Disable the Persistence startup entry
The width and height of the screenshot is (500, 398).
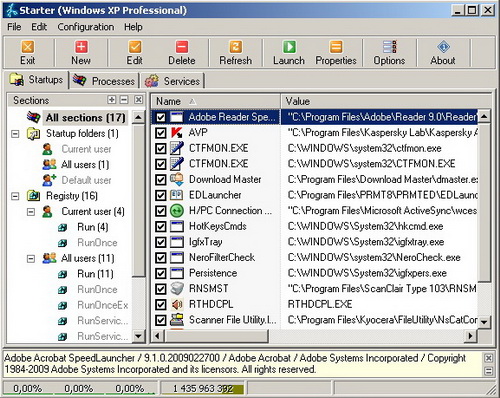(161, 273)
